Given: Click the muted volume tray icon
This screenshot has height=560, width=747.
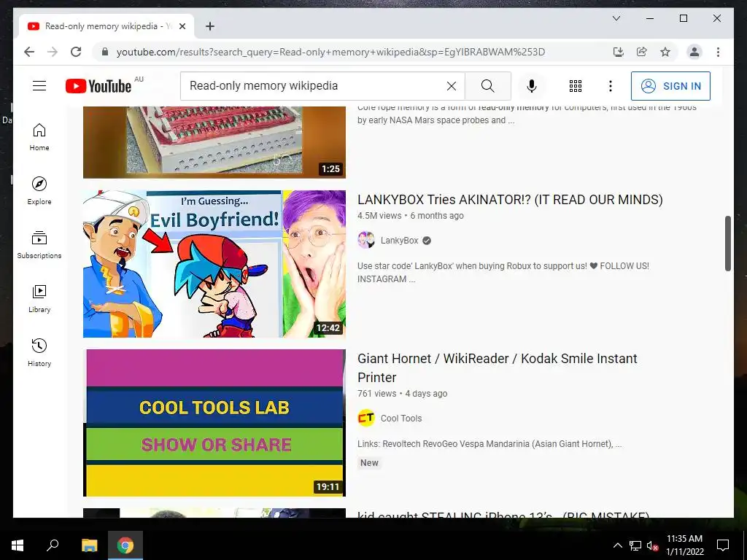Looking at the screenshot, I should pyautogui.click(x=652, y=545).
